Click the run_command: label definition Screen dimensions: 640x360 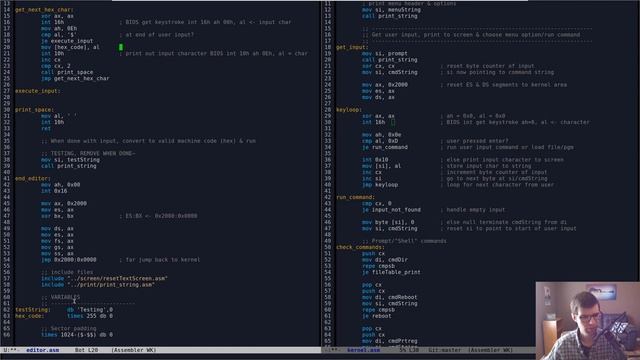point(355,197)
